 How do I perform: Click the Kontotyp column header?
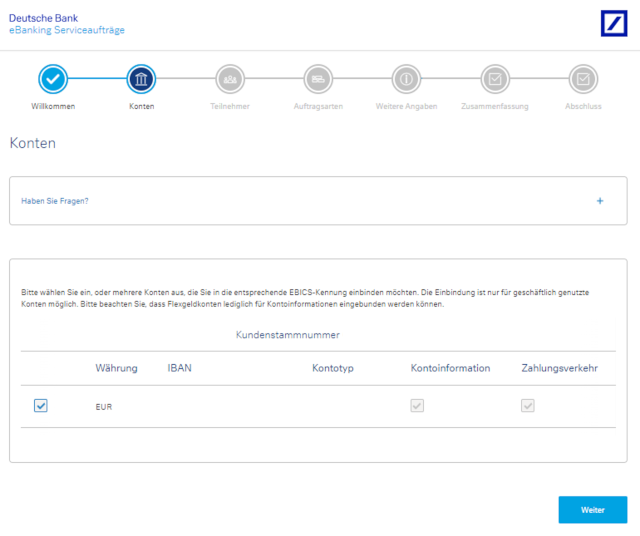point(334,368)
